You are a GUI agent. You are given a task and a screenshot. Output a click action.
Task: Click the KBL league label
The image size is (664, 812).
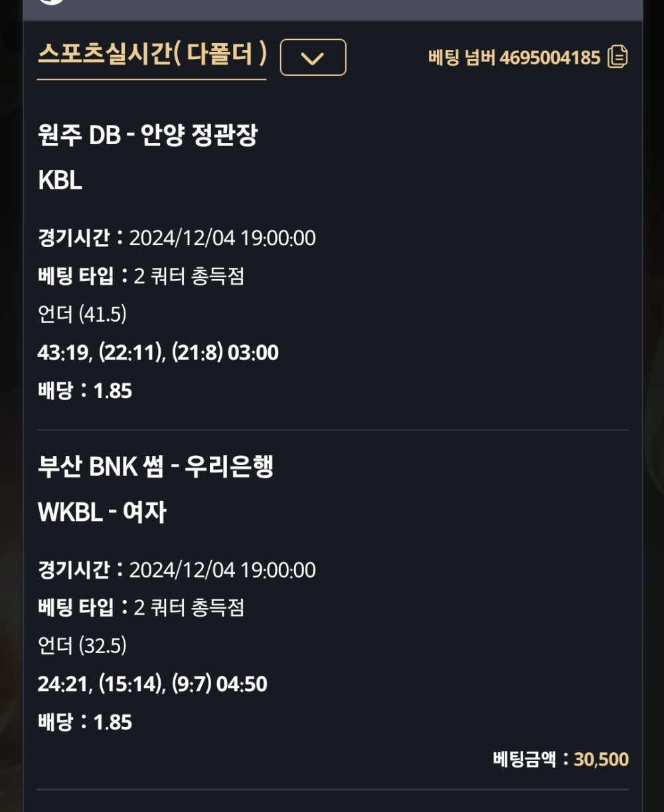point(60,180)
